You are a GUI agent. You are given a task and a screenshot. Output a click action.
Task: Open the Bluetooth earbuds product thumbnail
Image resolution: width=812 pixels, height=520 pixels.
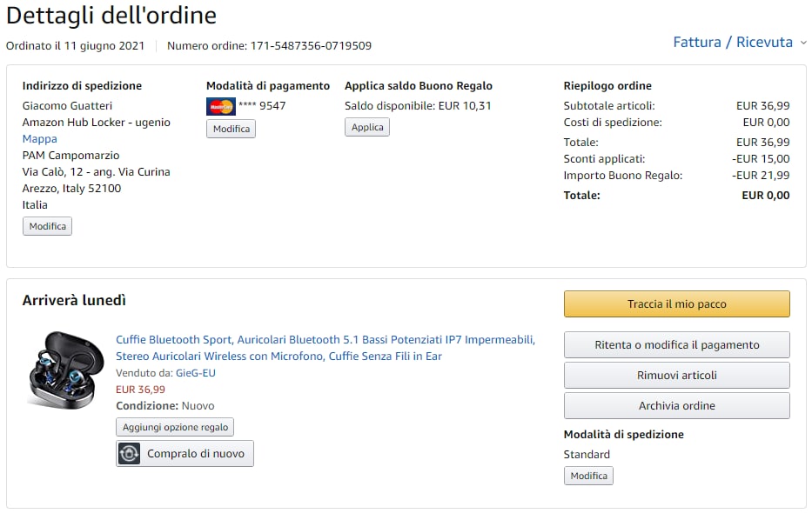[65, 370]
